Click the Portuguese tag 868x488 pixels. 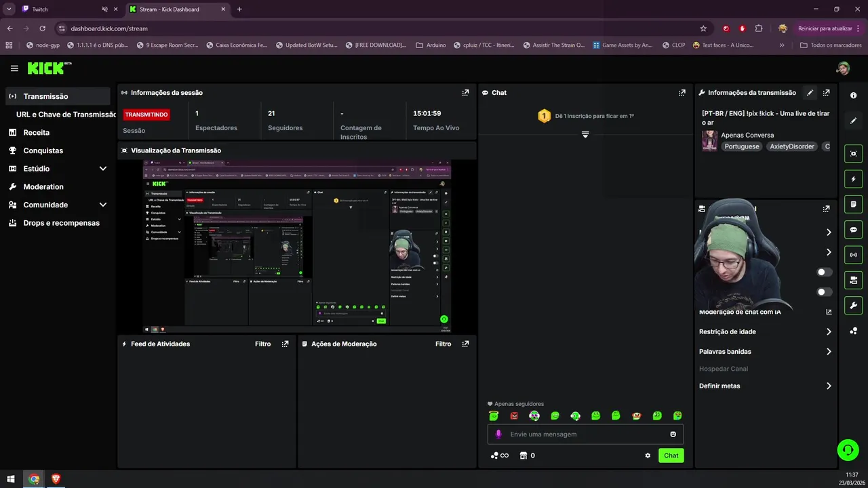click(742, 146)
